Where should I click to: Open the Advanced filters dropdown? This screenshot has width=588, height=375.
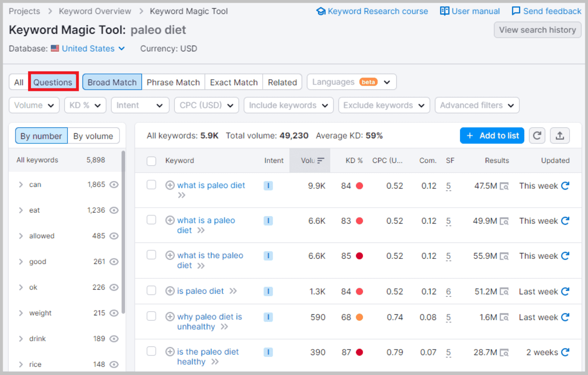[x=477, y=105]
